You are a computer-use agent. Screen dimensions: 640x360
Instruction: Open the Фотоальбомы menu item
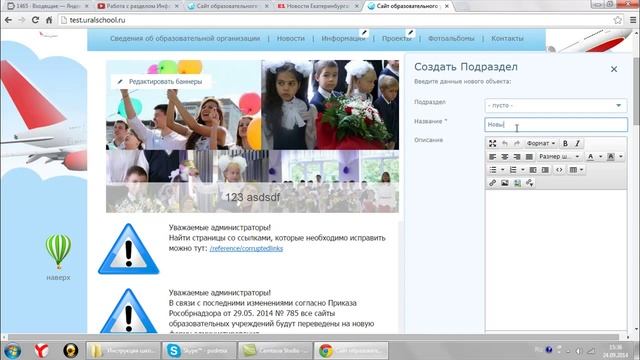(x=451, y=38)
